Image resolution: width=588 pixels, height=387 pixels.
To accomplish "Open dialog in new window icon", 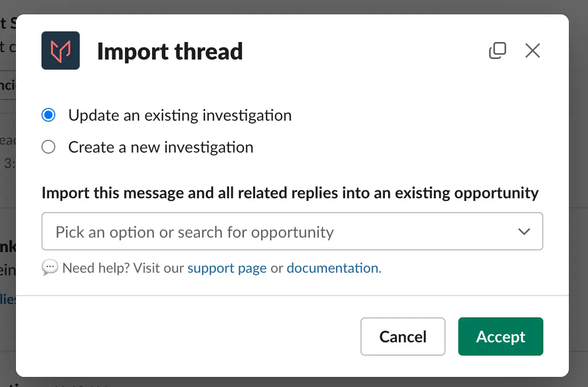I will coord(498,51).
